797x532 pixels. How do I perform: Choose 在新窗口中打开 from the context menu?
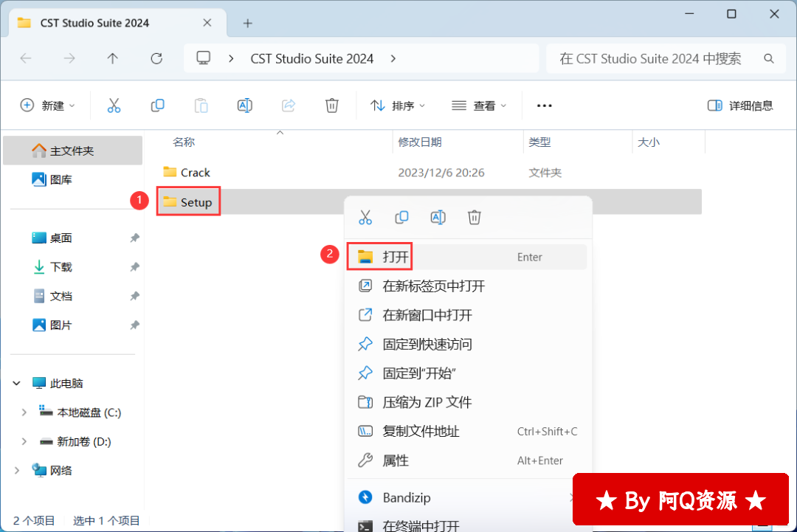[466, 315]
